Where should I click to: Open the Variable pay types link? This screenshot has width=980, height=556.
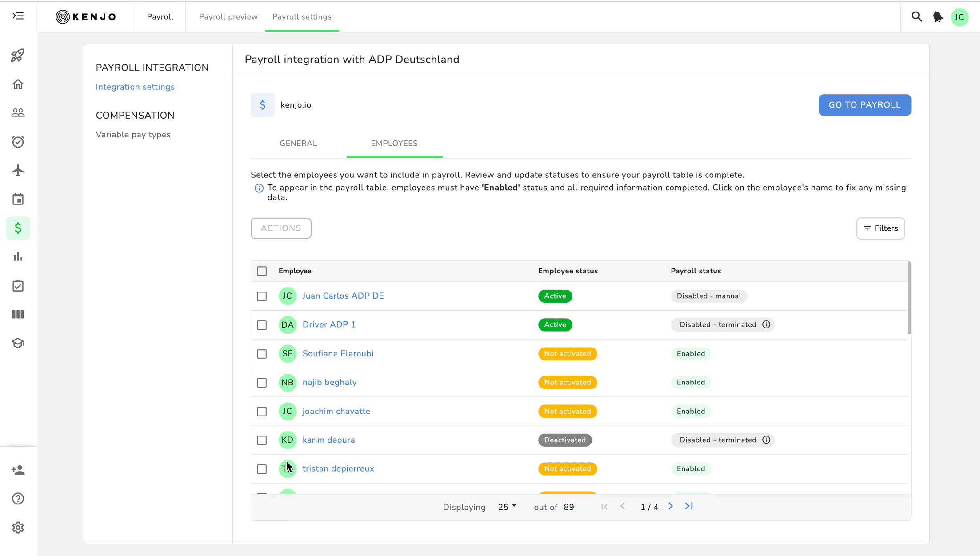click(133, 135)
